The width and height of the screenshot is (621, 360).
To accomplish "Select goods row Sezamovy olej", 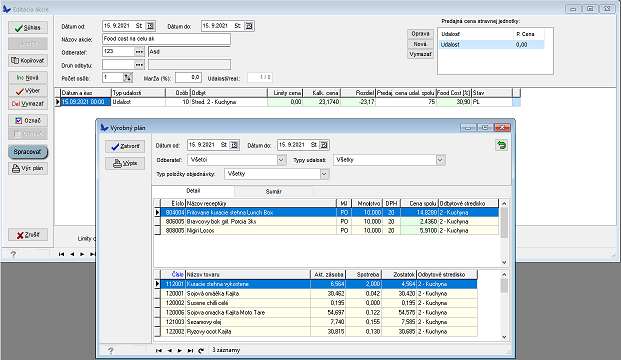I will click(x=315, y=322).
